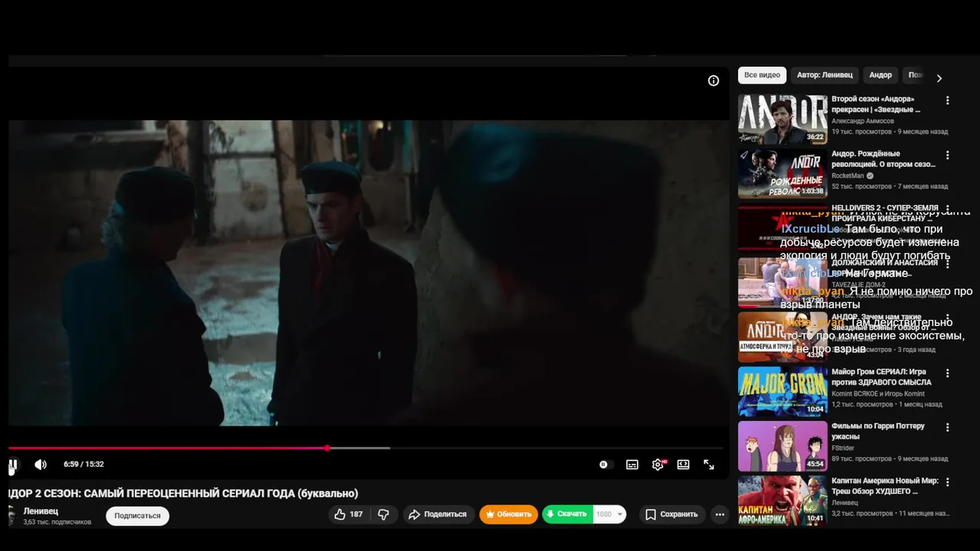
Task: Click the orange Обновить button
Action: [508, 514]
